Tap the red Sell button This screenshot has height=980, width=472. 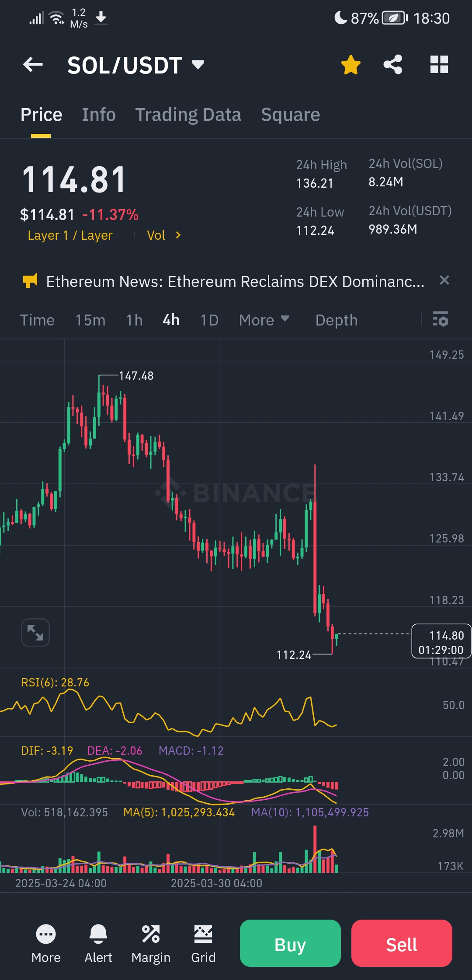[x=402, y=943]
